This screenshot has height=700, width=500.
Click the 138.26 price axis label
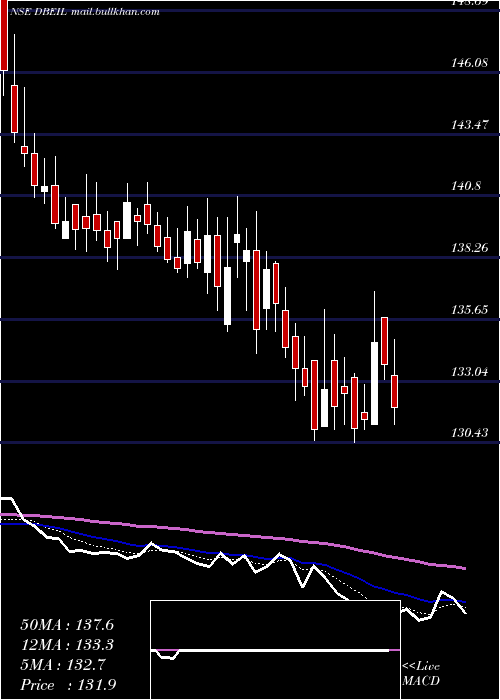point(469,248)
